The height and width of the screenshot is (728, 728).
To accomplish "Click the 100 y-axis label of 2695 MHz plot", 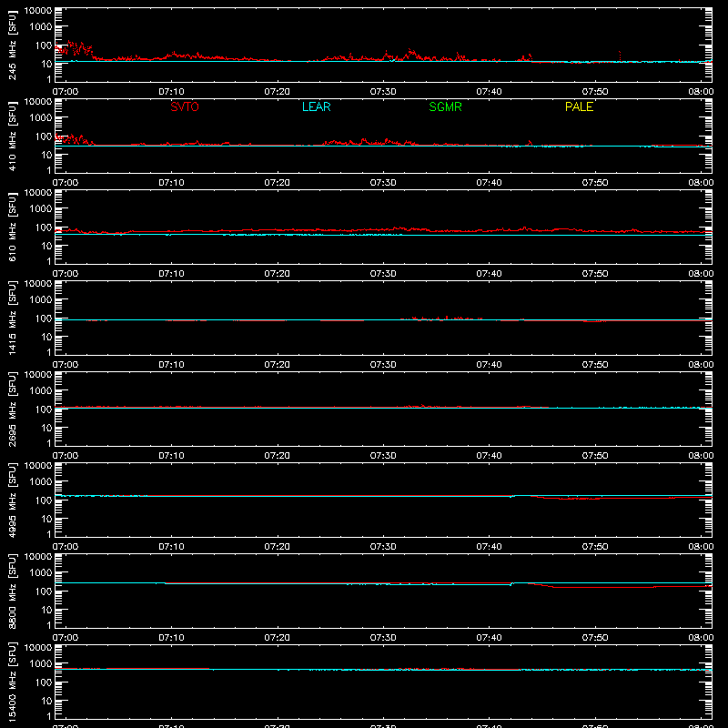I will (x=44, y=409).
